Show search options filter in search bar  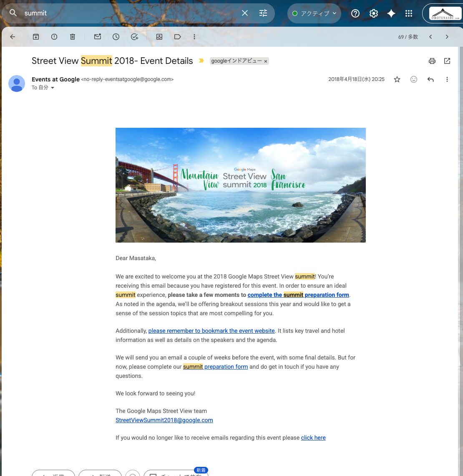click(x=263, y=13)
